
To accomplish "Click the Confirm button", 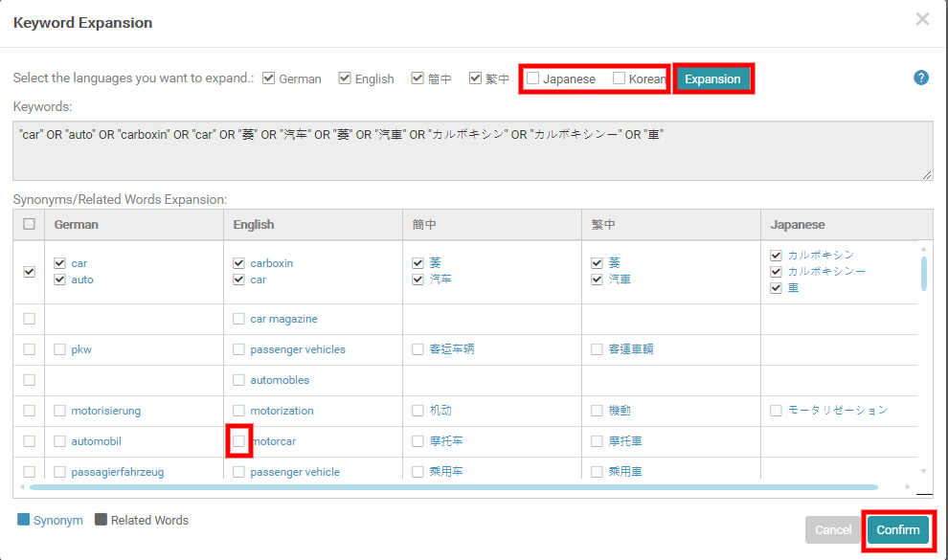I will 897,529.
